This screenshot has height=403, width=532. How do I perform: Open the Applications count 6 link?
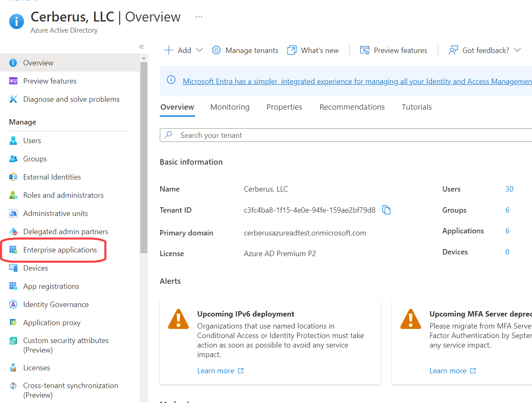coord(507,231)
